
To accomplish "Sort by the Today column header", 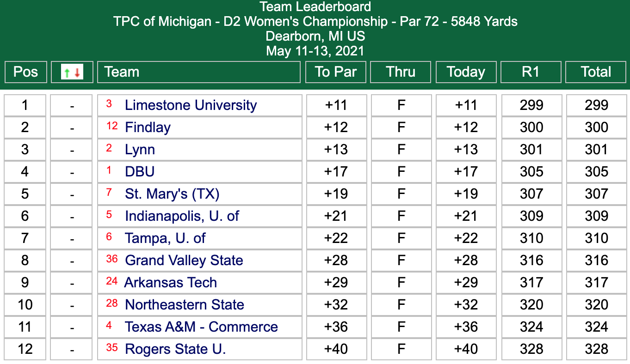I will [466, 72].
